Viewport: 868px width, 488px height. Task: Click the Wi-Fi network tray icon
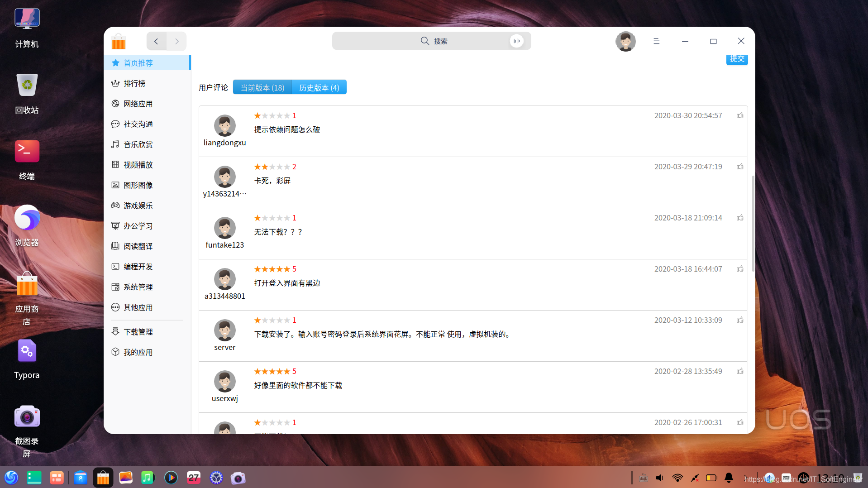coord(677,478)
